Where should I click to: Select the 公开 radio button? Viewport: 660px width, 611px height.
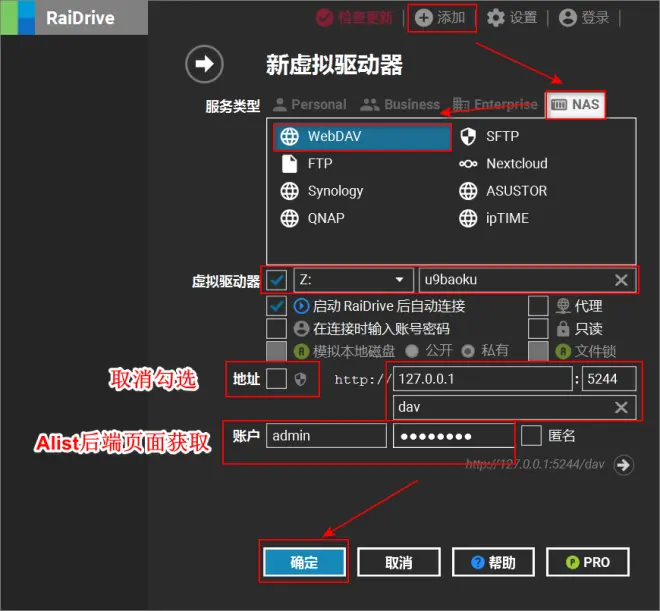(412, 351)
